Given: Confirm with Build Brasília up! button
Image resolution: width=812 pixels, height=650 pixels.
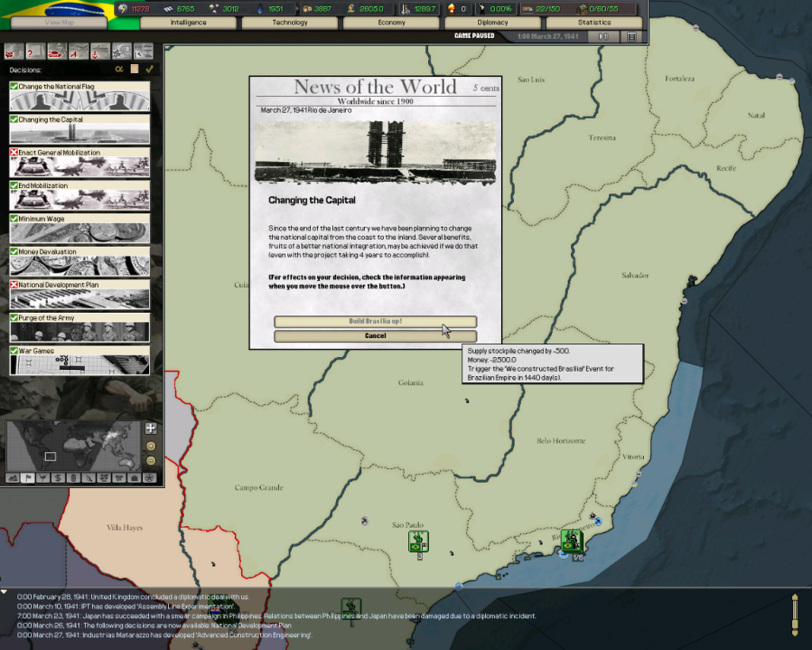Looking at the screenshot, I should coord(375,322).
